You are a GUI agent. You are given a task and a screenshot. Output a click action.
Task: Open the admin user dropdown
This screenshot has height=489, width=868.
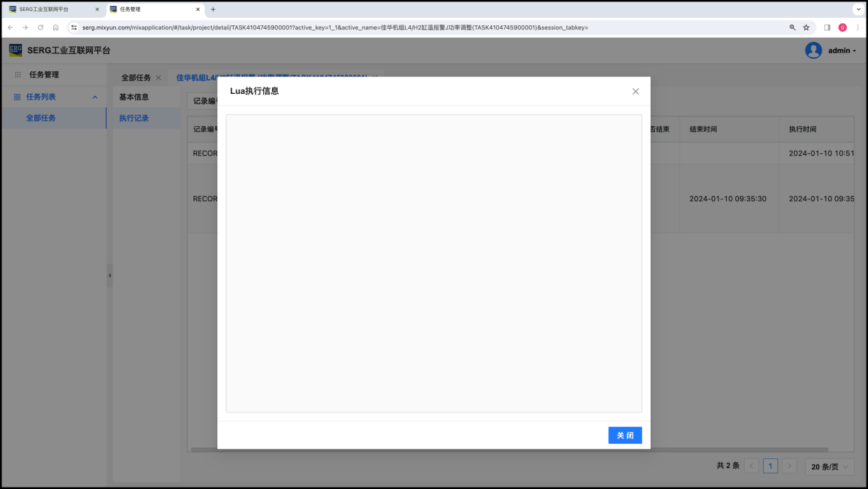pyautogui.click(x=842, y=51)
